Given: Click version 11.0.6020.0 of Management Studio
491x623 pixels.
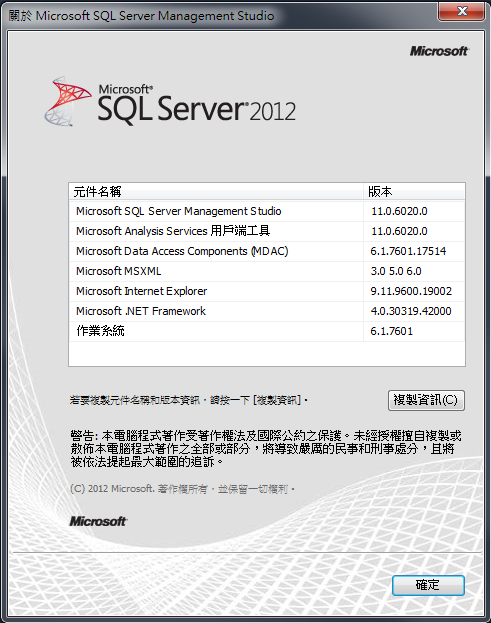Looking at the screenshot, I should [399, 211].
